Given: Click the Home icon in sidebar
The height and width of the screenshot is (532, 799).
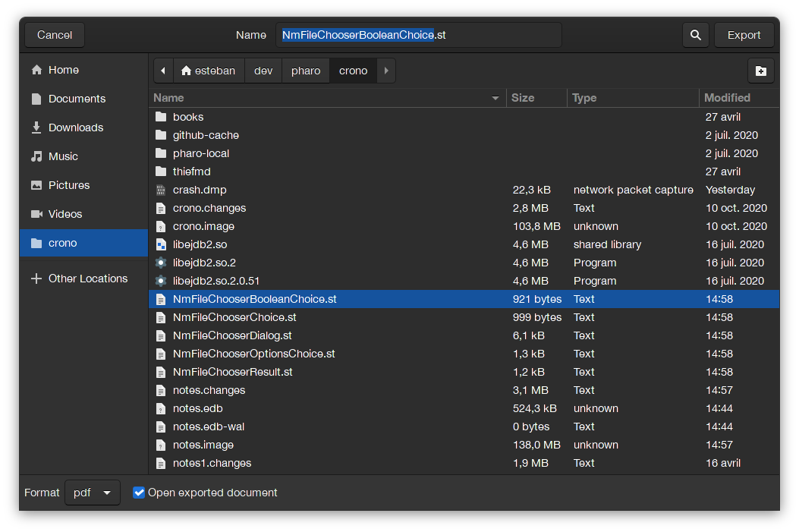Looking at the screenshot, I should coord(36,70).
